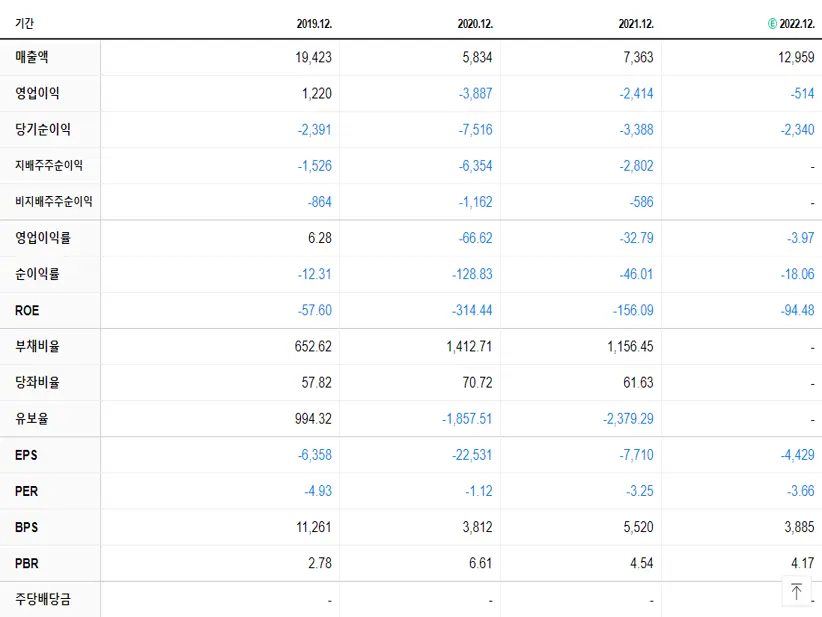Click the PBR row label
The height and width of the screenshot is (617, 822).
(27, 564)
